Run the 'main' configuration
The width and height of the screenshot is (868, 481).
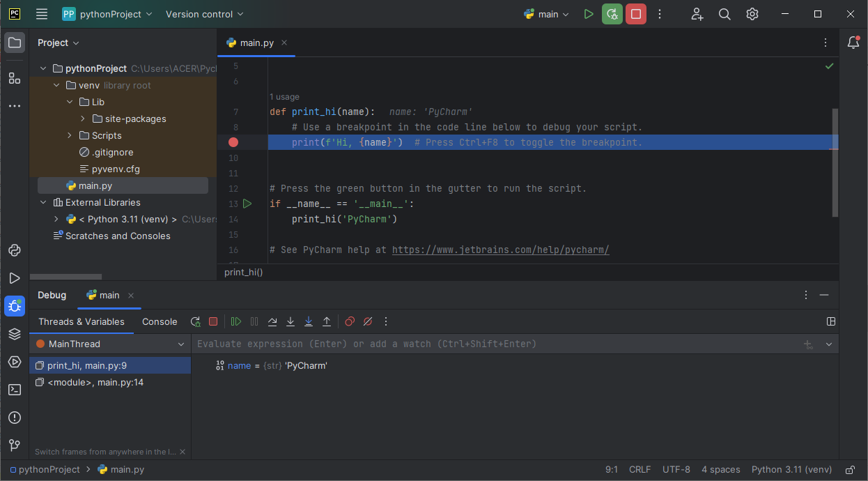tap(589, 14)
